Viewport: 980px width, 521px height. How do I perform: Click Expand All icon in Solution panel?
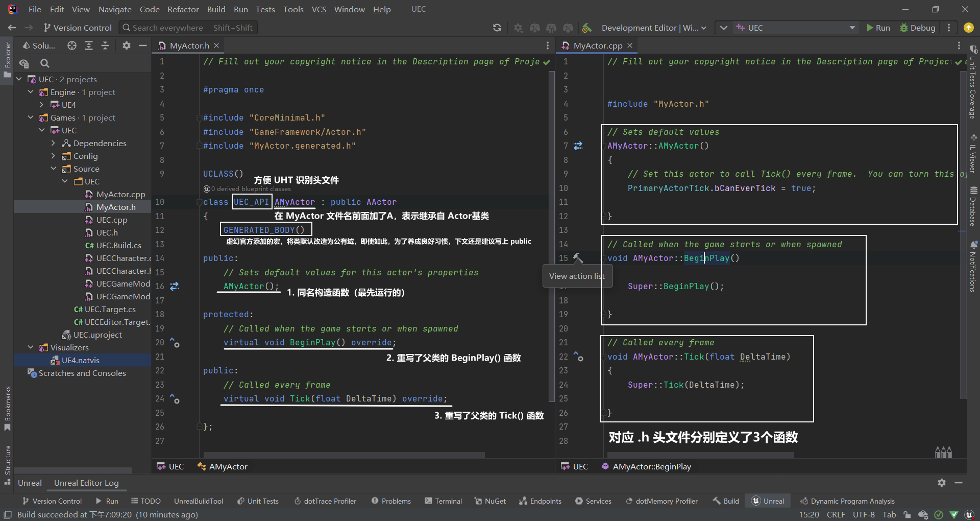pos(89,45)
